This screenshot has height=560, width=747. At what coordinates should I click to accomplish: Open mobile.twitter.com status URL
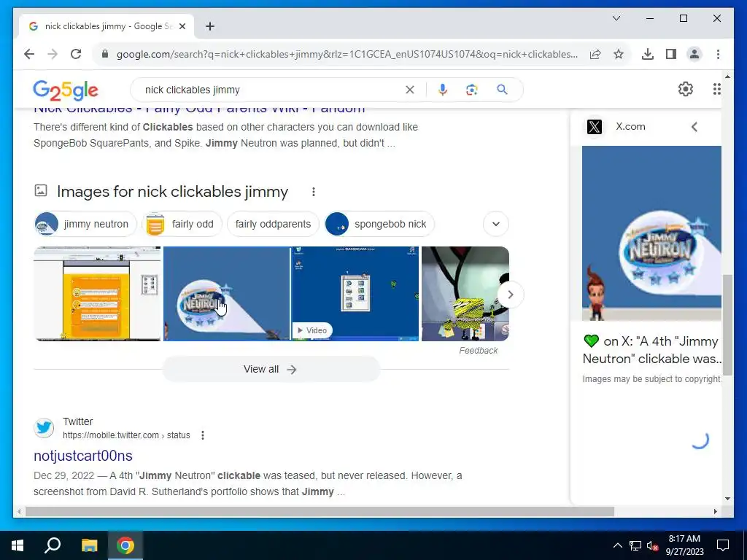126,435
